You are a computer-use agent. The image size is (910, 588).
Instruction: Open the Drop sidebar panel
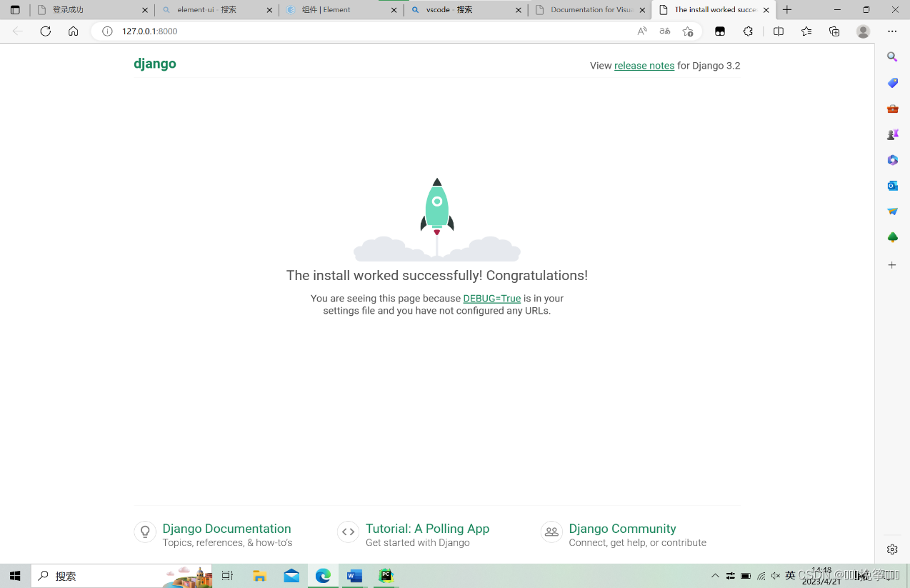(x=892, y=211)
